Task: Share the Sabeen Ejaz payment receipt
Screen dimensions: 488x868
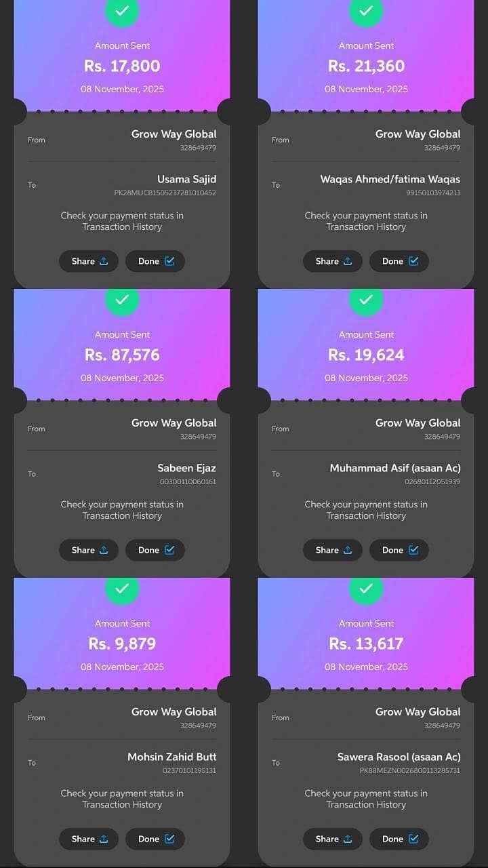Action: pyautogui.click(x=89, y=550)
